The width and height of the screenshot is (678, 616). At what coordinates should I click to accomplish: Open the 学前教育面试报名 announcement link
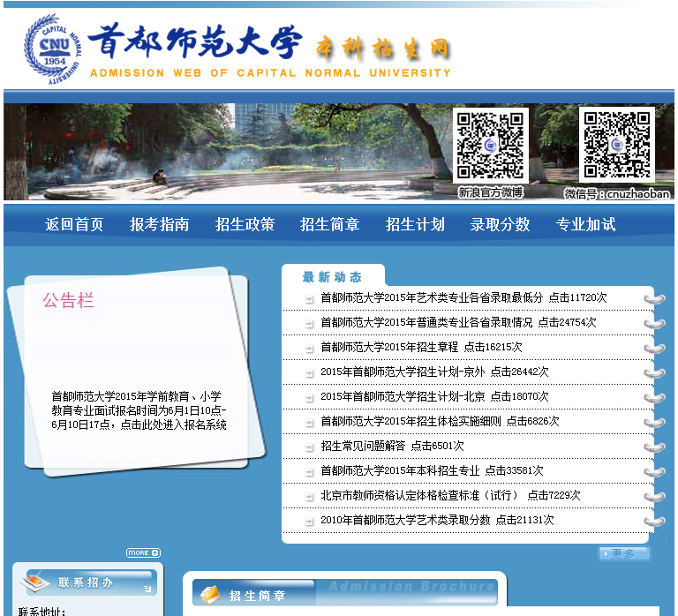139,410
